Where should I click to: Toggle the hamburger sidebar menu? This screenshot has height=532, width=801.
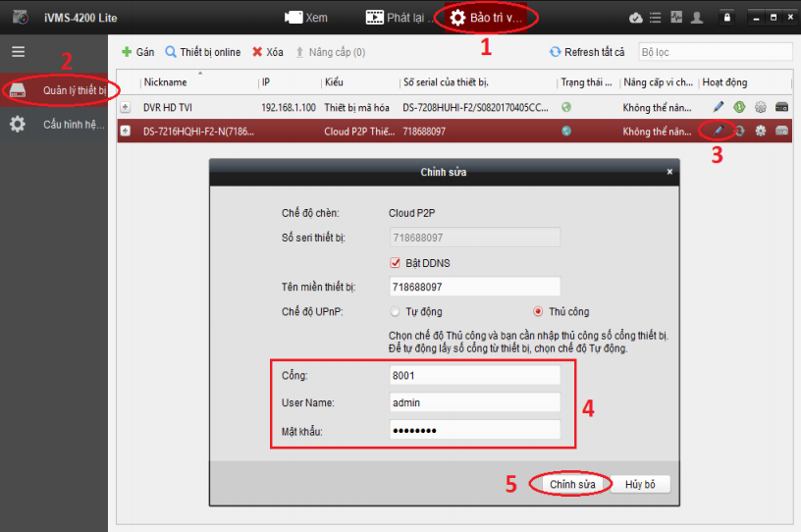[x=18, y=51]
